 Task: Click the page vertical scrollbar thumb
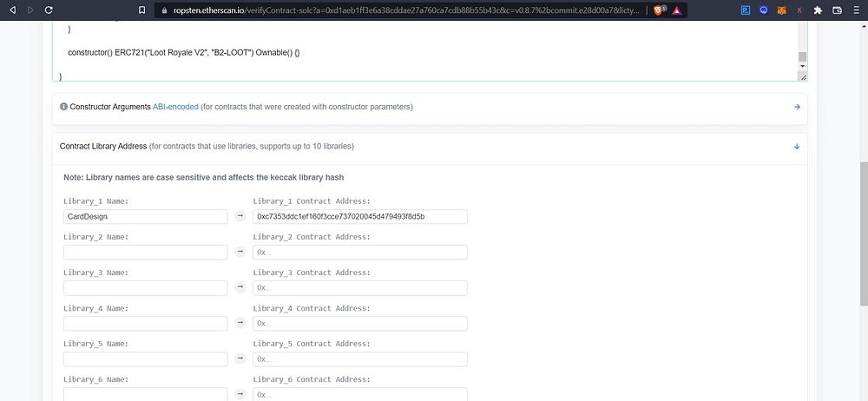tap(864, 233)
